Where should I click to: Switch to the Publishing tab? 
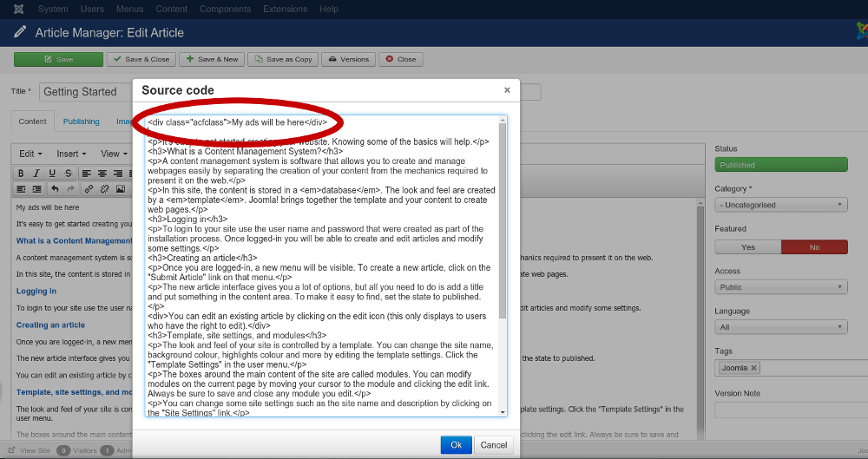click(x=81, y=121)
